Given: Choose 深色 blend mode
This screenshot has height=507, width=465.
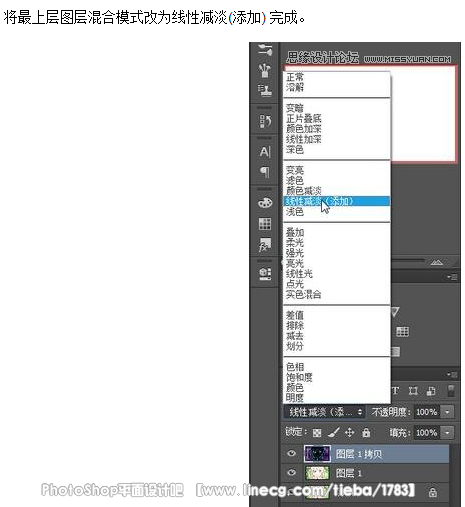Looking at the screenshot, I should point(295,149).
